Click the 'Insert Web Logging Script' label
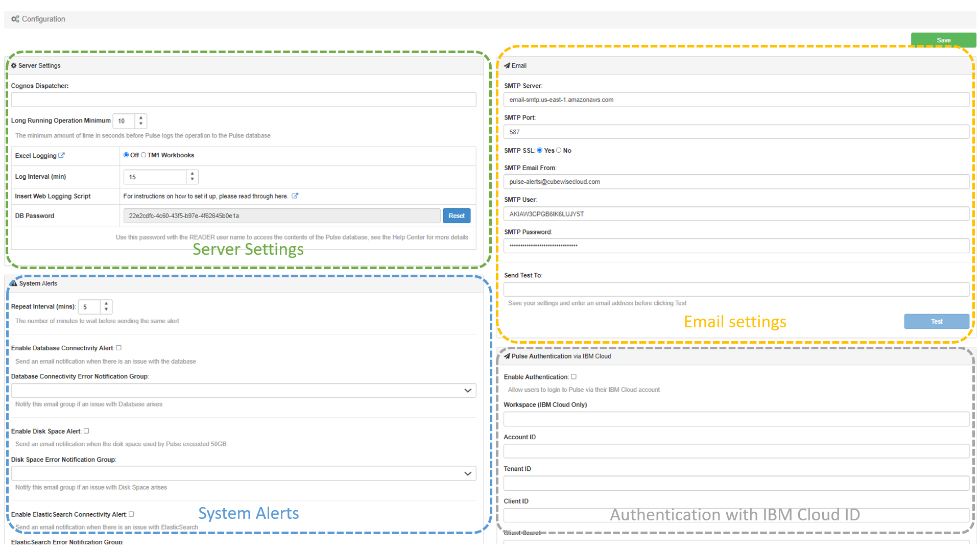Viewport: 980px width, 551px height. coord(53,196)
